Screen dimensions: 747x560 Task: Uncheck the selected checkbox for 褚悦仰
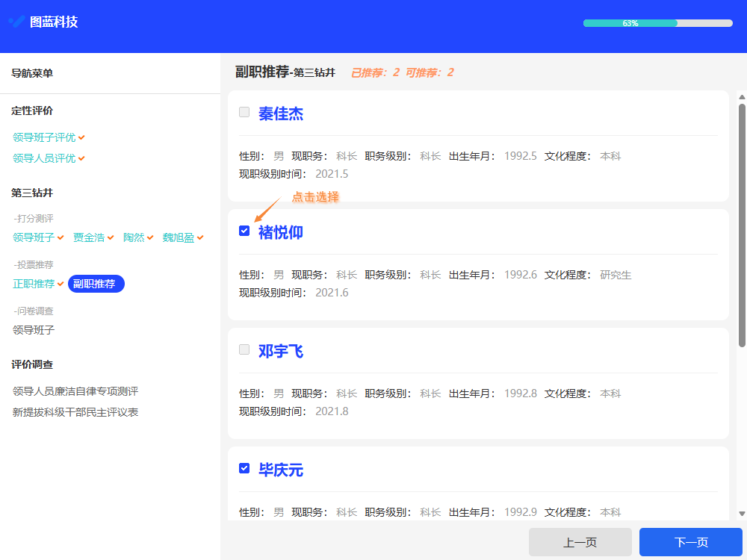click(244, 231)
